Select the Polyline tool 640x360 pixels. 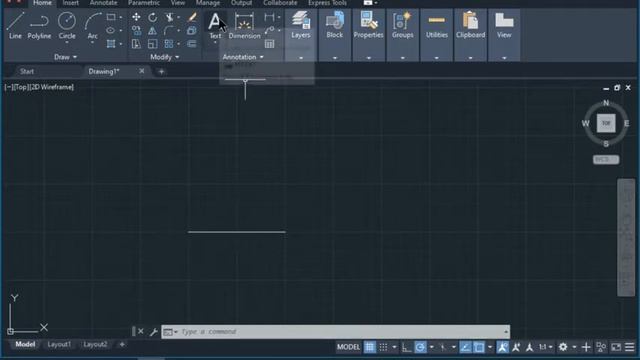[x=39, y=26]
